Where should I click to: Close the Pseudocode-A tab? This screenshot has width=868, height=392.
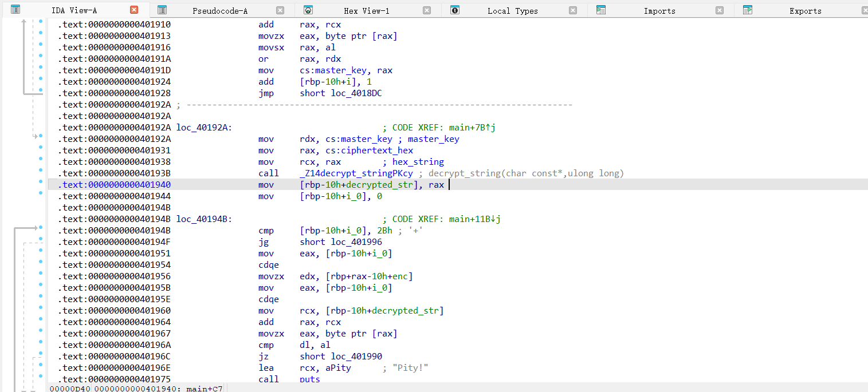click(x=280, y=10)
